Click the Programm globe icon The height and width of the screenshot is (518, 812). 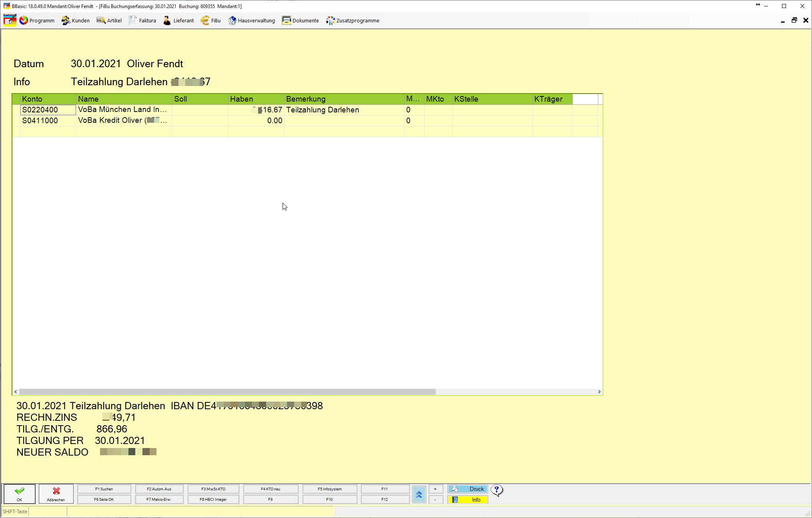coord(24,20)
